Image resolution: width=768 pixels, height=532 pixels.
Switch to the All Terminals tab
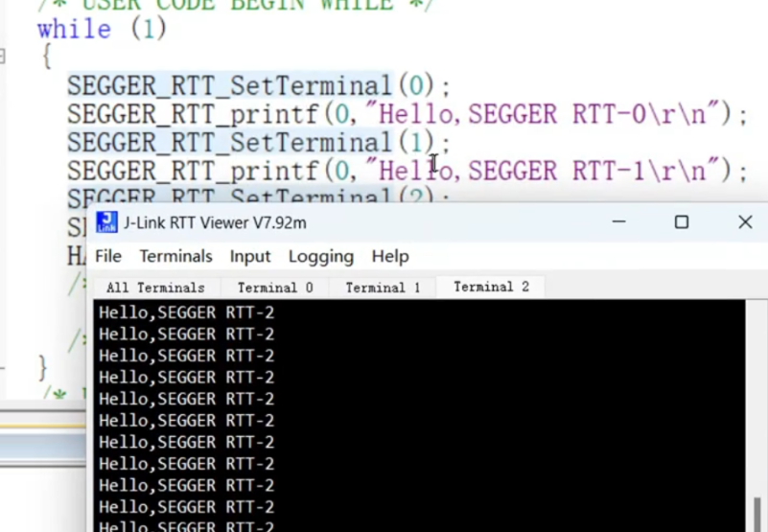155,288
